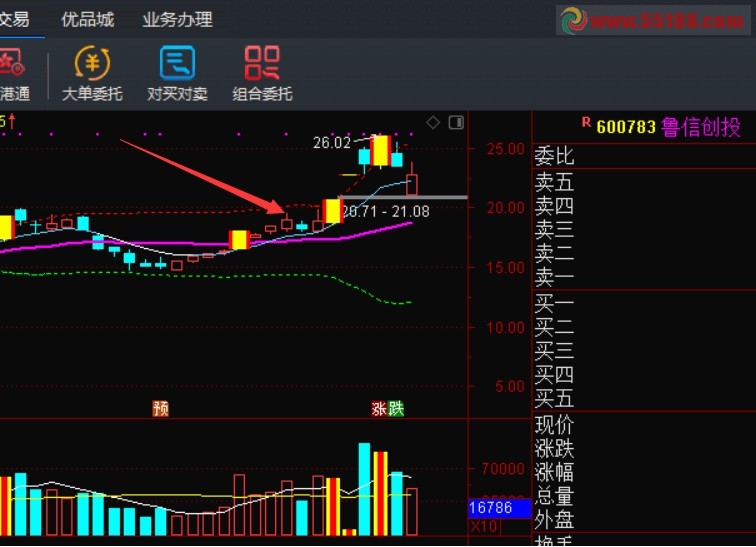This screenshot has height=547, width=756.
Task: Select the 卖一 sell-one quote row
Action: [555, 278]
